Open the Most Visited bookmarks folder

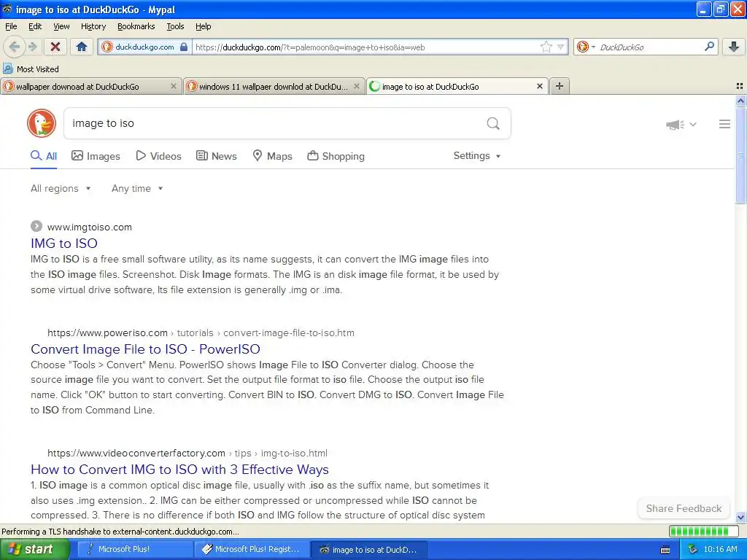(x=31, y=69)
